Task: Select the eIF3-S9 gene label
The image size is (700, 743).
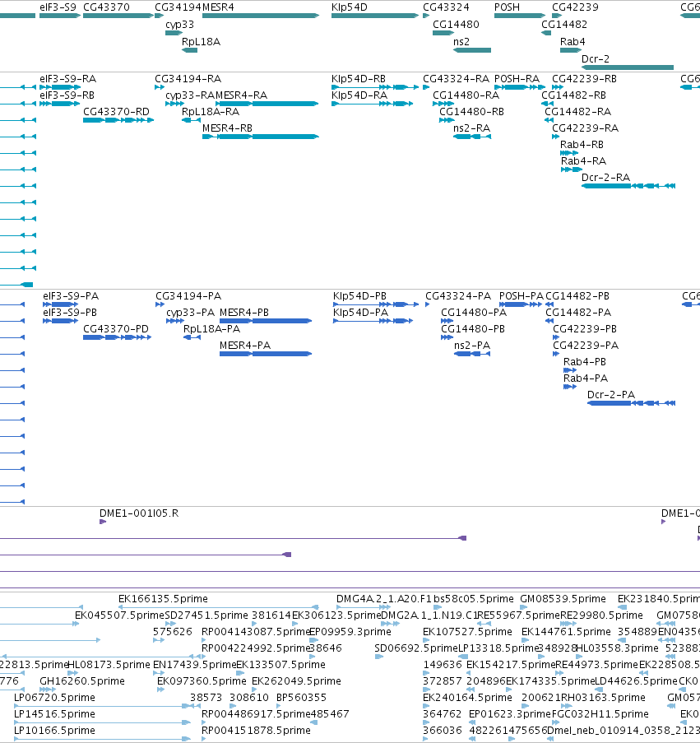Action: pos(58,7)
